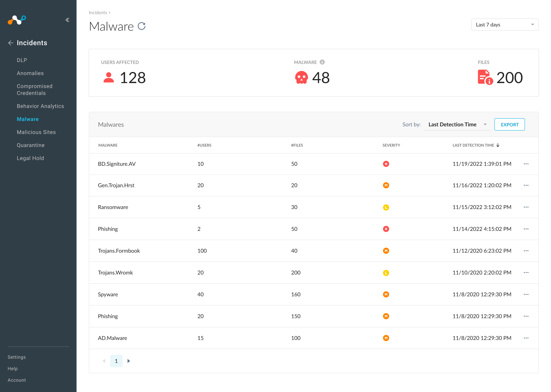Collapse the sidebar with double chevron
551x392 pixels.
click(x=67, y=20)
